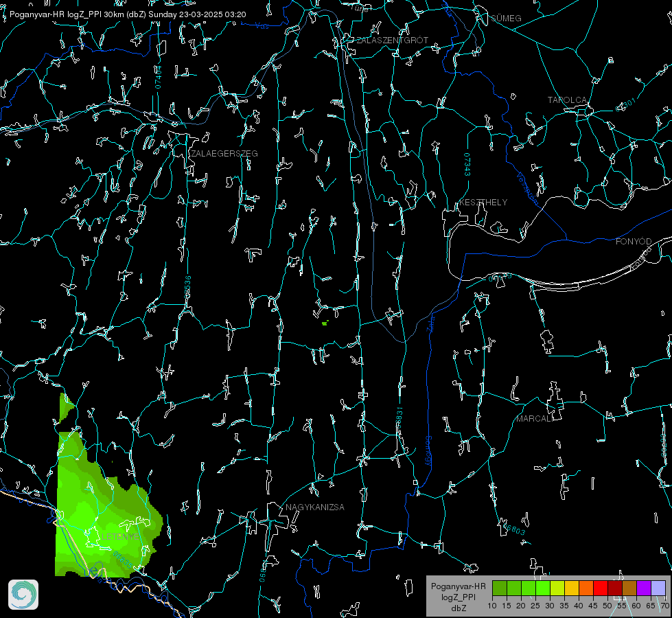Select the dark green 10-15 dBZ legend swatch

(500, 588)
